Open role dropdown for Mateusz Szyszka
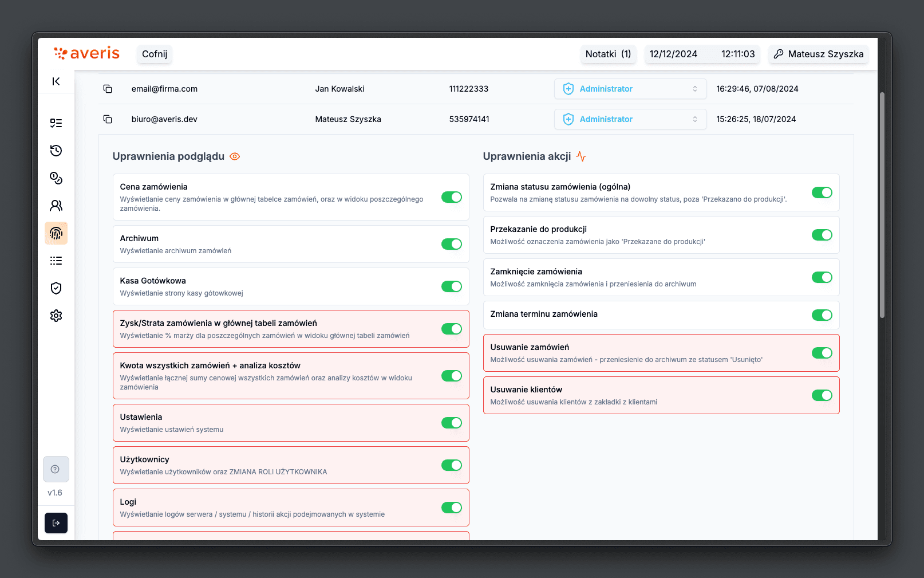 click(x=630, y=119)
